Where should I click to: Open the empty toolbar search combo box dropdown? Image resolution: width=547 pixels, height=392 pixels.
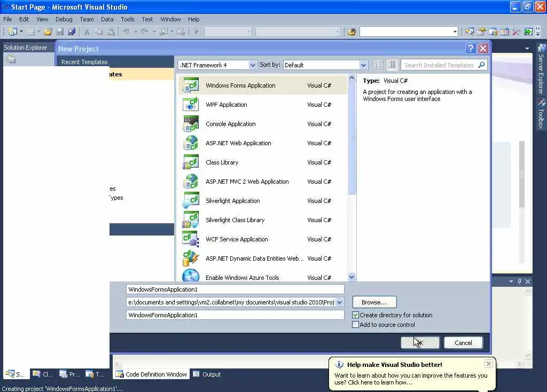pyautogui.click(x=455, y=32)
